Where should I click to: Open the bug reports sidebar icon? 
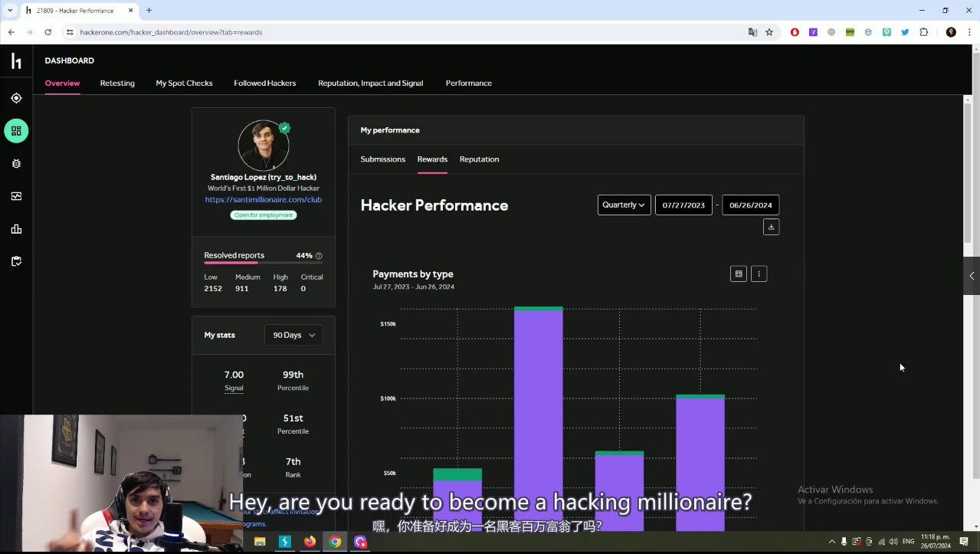[16, 164]
